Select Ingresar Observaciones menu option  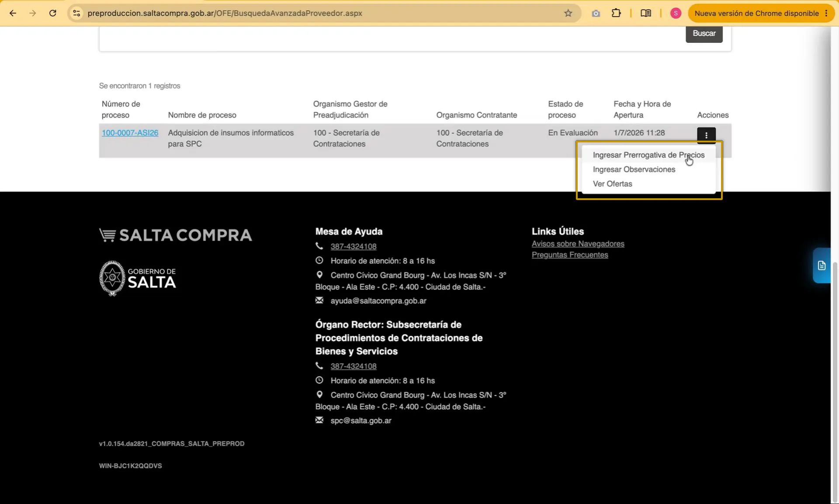[648, 169]
